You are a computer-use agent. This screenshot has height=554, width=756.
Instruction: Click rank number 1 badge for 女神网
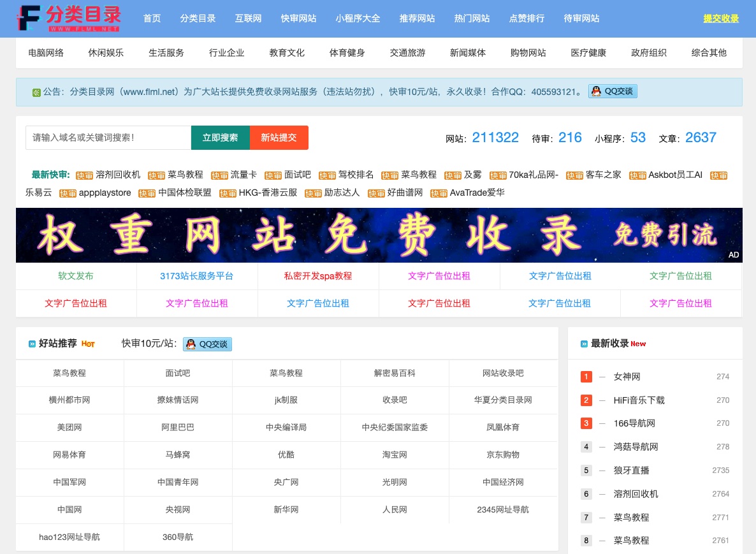[586, 377]
